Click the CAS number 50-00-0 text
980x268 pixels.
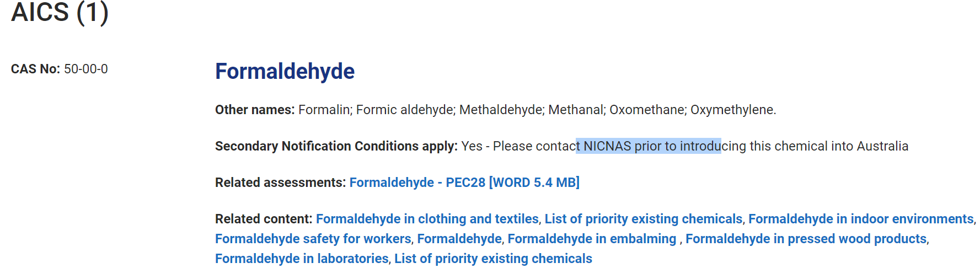click(x=85, y=69)
